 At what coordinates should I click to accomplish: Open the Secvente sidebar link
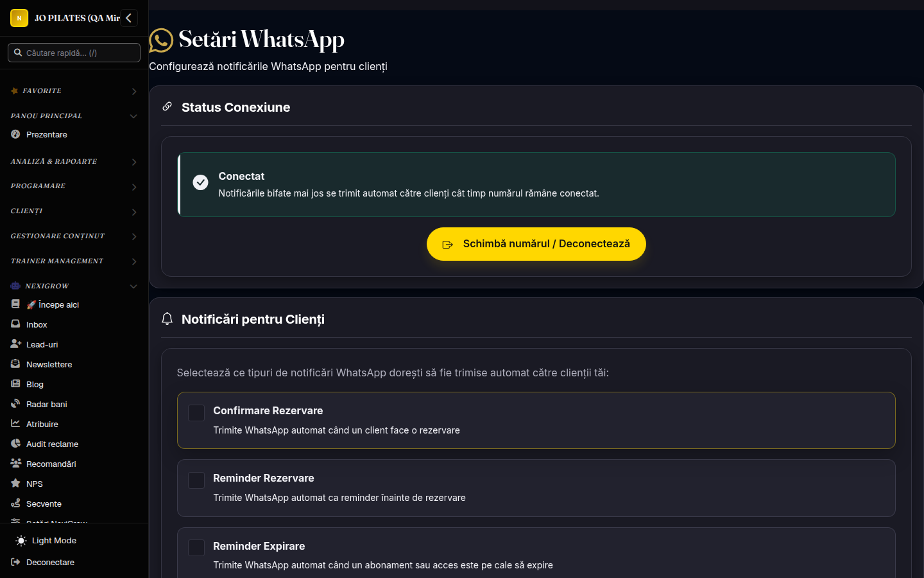click(x=74, y=504)
